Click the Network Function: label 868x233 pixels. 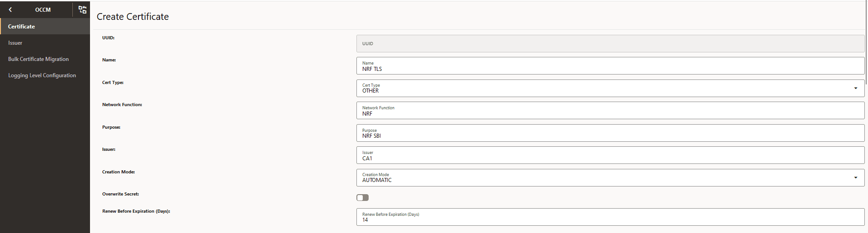point(122,105)
